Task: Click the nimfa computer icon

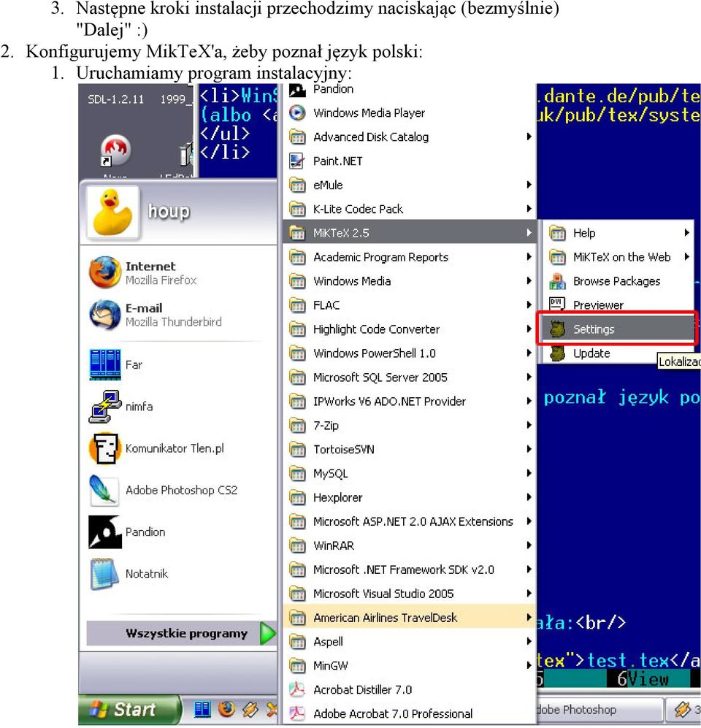Action: pyautogui.click(x=105, y=406)
